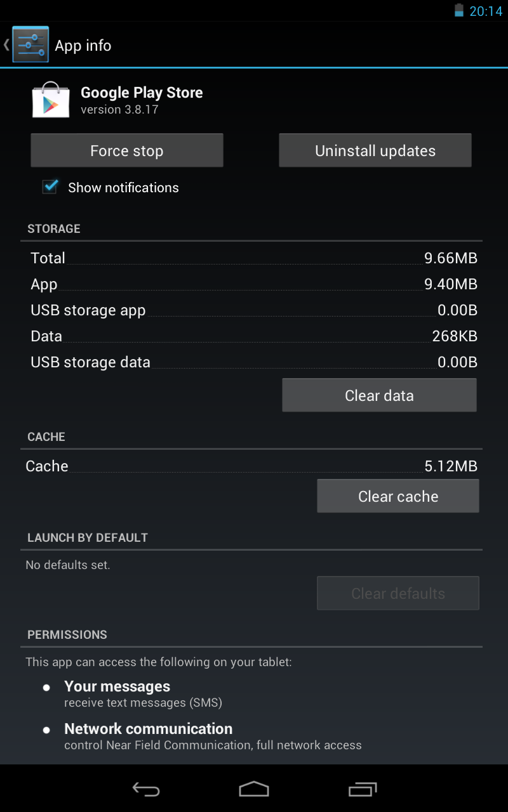Tap the Cache size row
This screenshot has width=508, height=812.
(x=251, y=466)
